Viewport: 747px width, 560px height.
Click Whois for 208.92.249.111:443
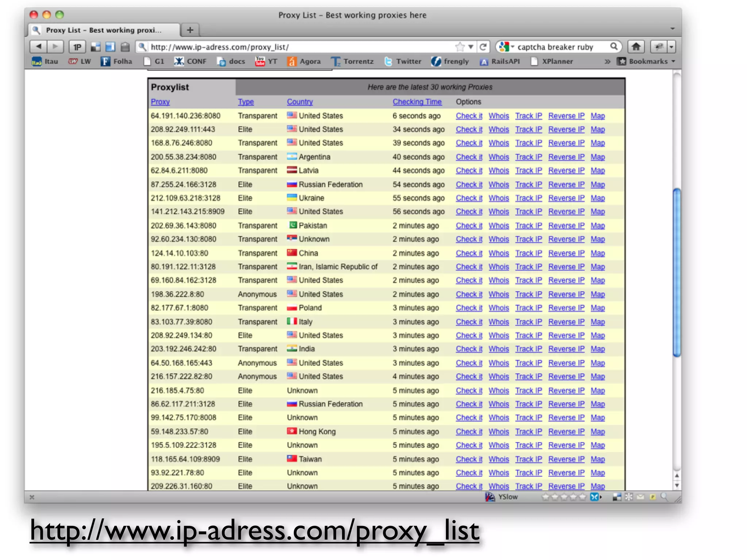coord(499,129)
